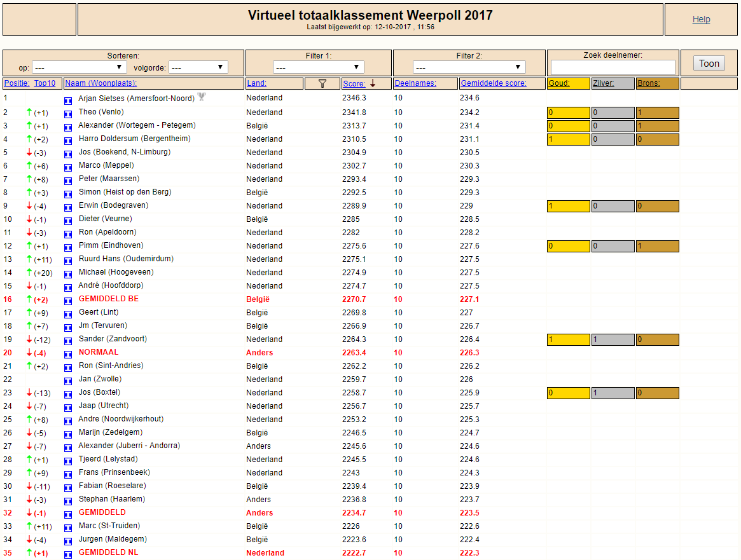This screenshot has width=741, height=560.
Task: Click the blue icon beside Jurgen (Maldegem)
Action: pos(68,541)
